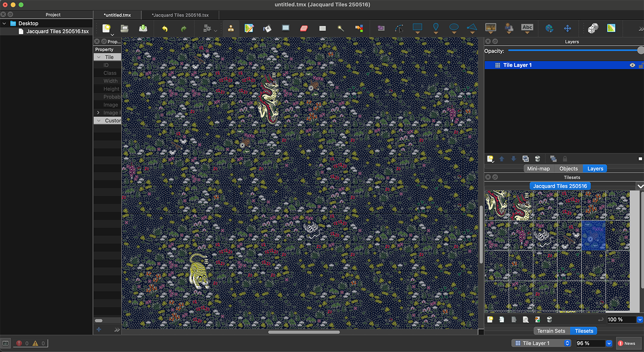Select the World tool globe icon
Screen dimensions: 644x352
[549, 28]
